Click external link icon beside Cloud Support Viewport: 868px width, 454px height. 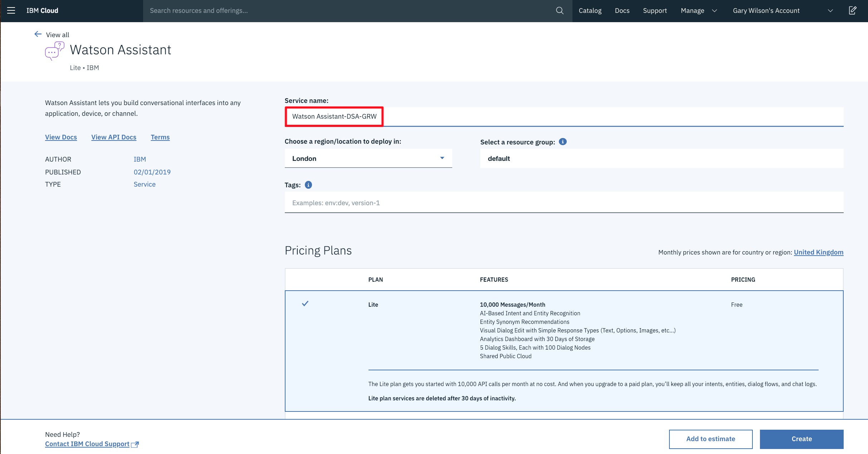tap(135, 444)
